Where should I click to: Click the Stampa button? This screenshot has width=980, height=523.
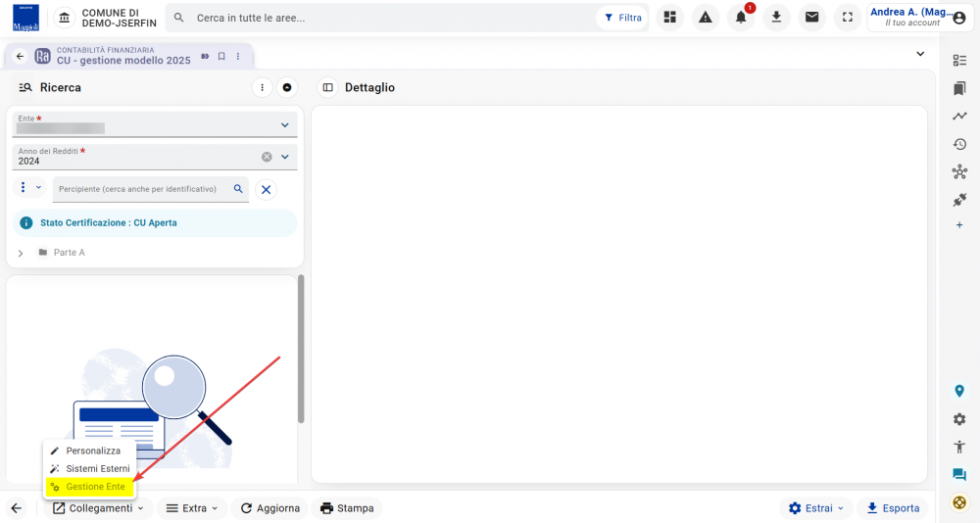click(x=347, y=508)
